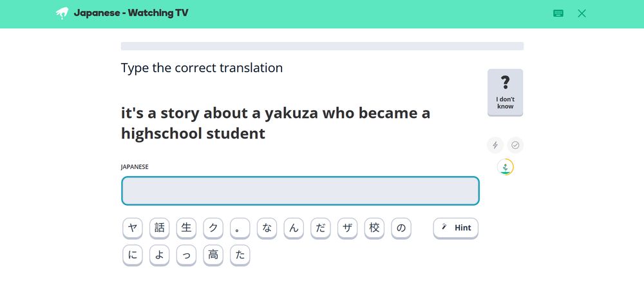
Task: Open the keyboard shortcuts icon
Action: pyautogui.click(x=558, y=13)
